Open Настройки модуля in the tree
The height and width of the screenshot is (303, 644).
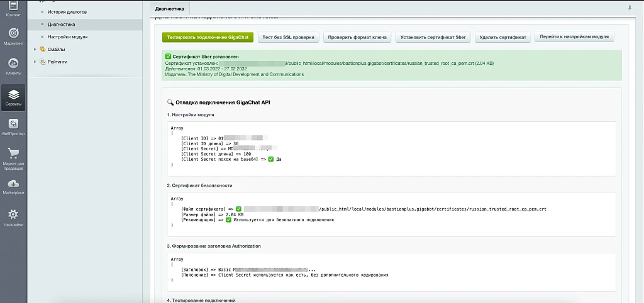(67, 36)
